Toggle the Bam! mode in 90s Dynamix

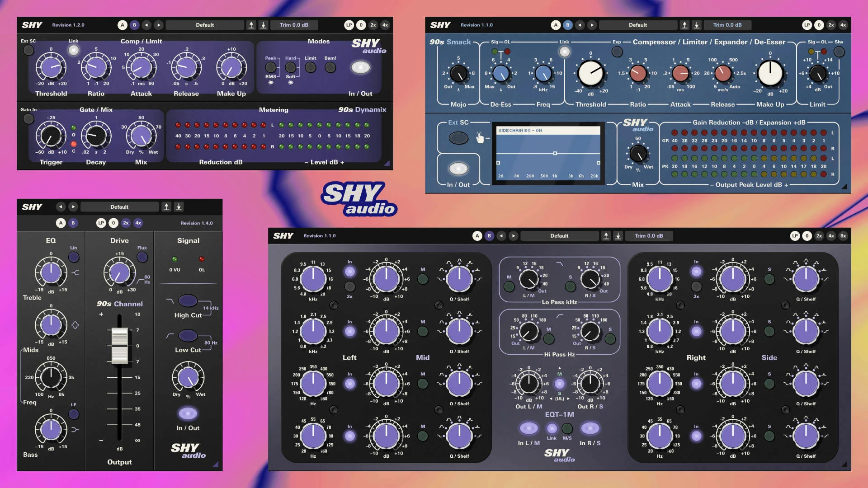330,67
